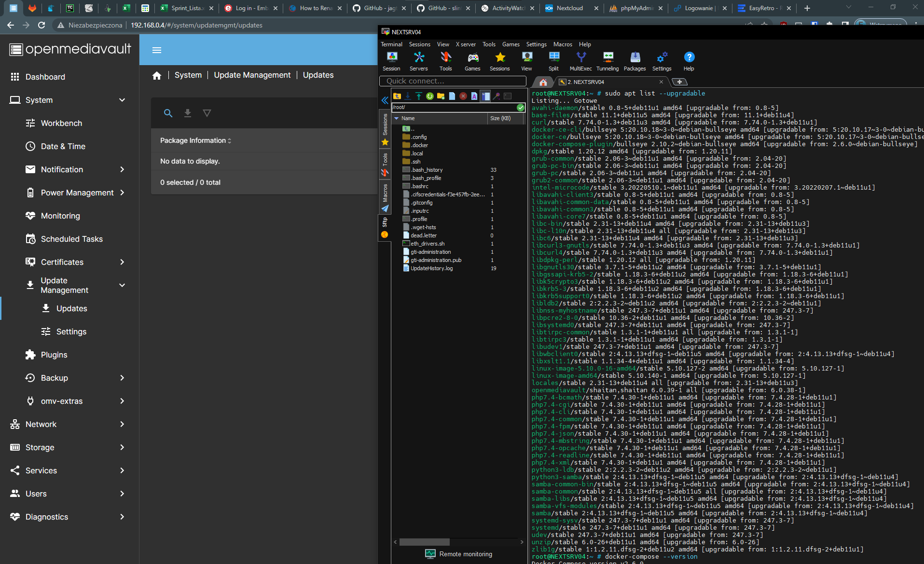Screen dimensions: 924x564
Task: Open the Tools menu in MobaXterm
Action: (x=489, y=44)
